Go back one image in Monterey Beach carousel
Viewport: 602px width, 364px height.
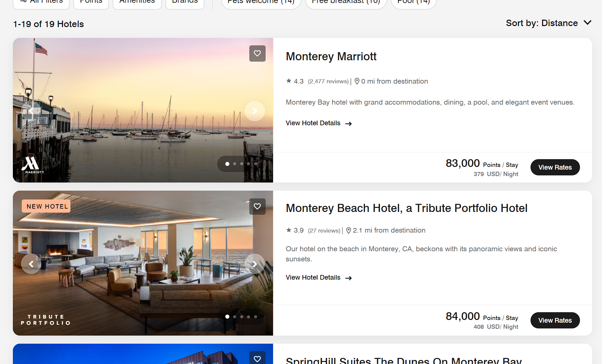click(x=31, y=264)
